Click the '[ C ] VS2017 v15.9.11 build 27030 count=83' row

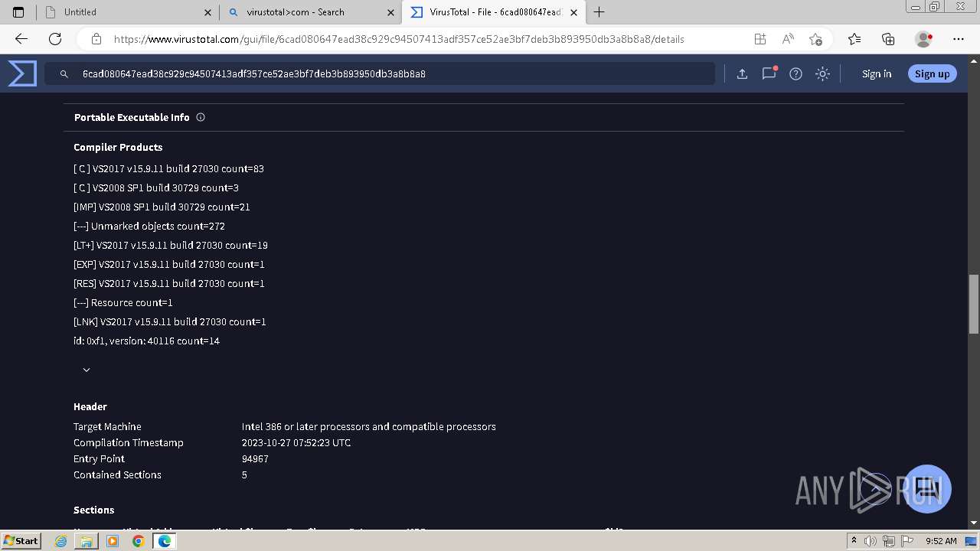168,168
